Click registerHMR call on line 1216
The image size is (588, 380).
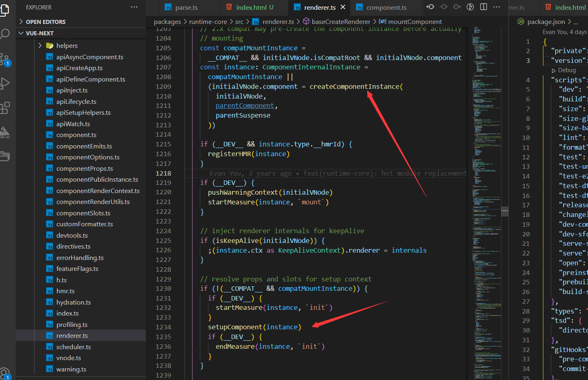[229, 154]
